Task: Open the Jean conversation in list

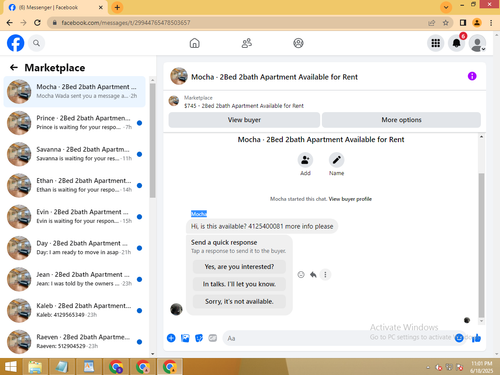Action: pos(74,279)
